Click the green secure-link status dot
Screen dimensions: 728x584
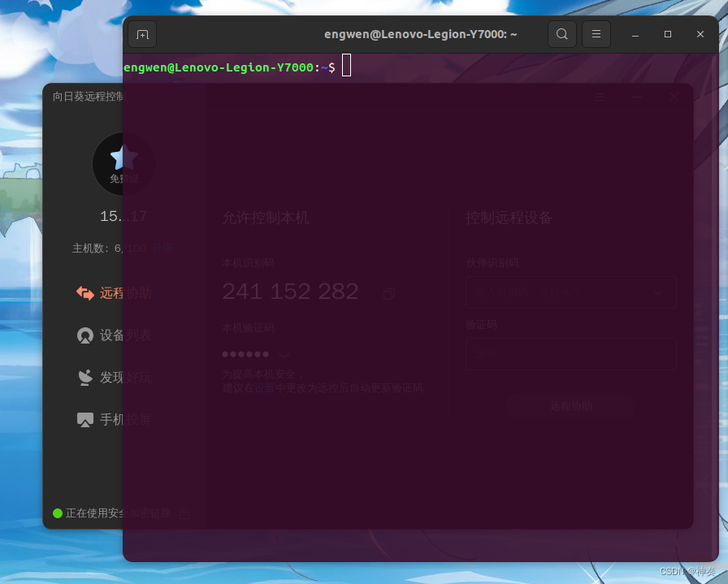point(57,513)
